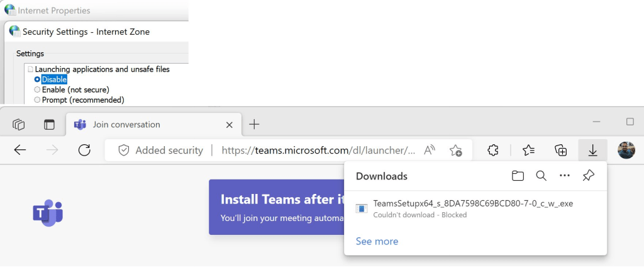This screenshot has height=267, width=644.
Task: Choose Prompt (recommended) radio option
Action: point(38,99)
